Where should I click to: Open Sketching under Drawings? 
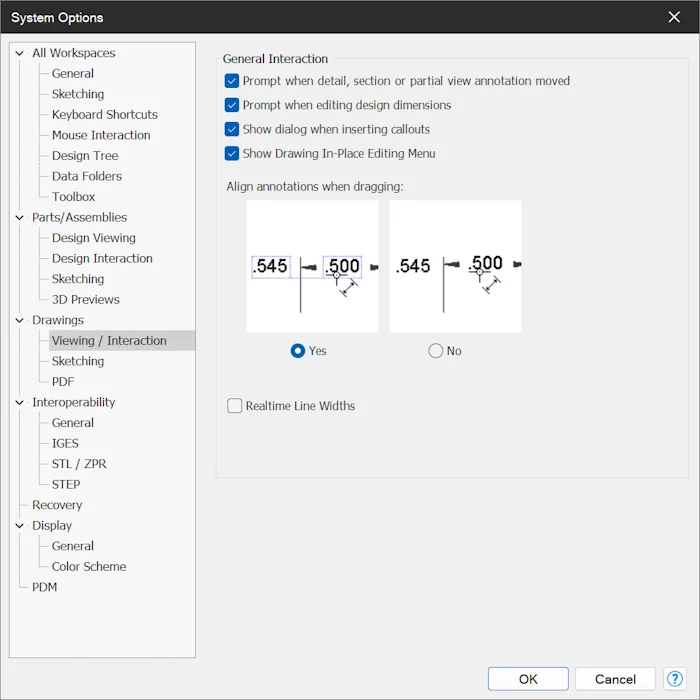click(x=78, y=361)
